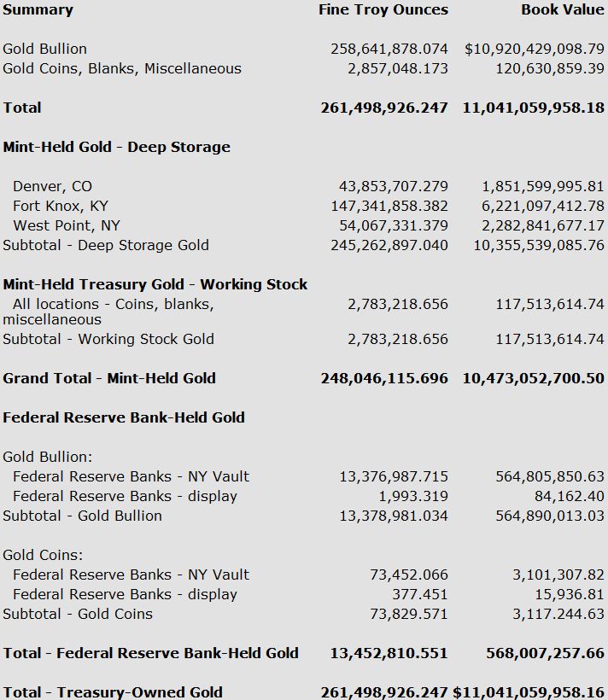Click the Fort Knox, KY row label

coord(61,206)
